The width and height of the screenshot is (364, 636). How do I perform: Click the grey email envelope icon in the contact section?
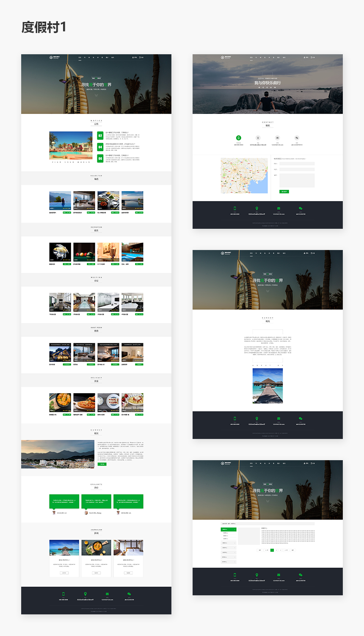277,138
